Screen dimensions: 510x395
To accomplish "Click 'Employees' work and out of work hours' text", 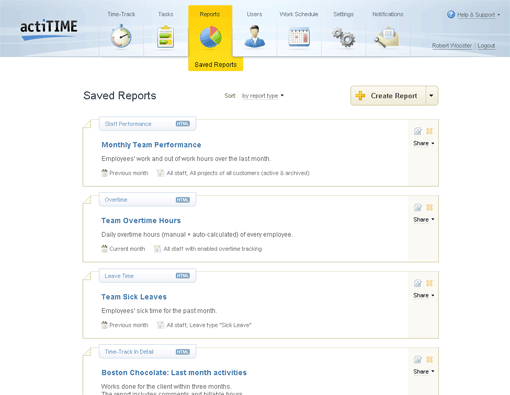I will pyautogui.click(x=186, y=159).
